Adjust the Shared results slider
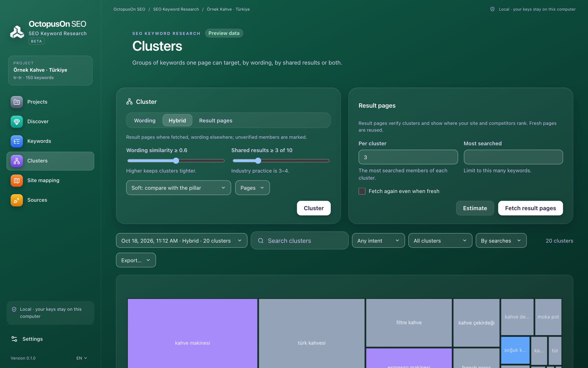Screen dimensions: 588x368 pos(281,161)
